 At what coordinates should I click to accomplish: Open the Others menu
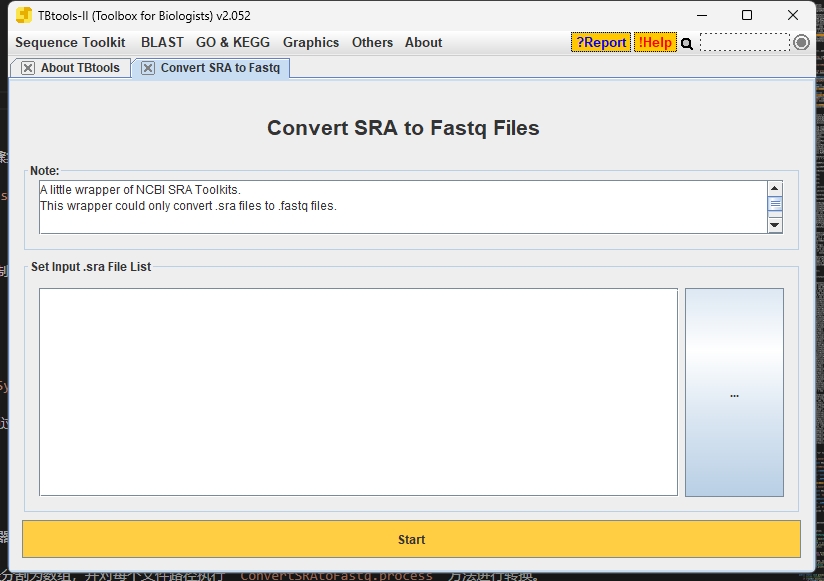[372, 42]
